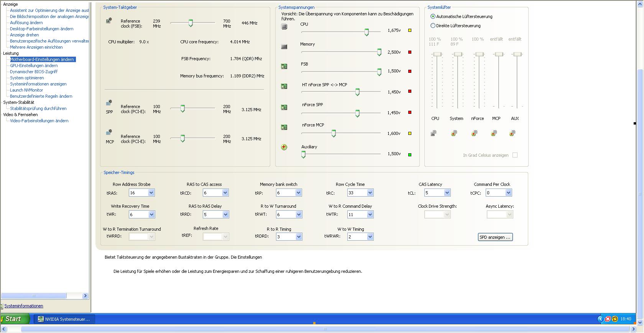
Task: Click the red Memory voltage status indicator
Action: point(410,52)
